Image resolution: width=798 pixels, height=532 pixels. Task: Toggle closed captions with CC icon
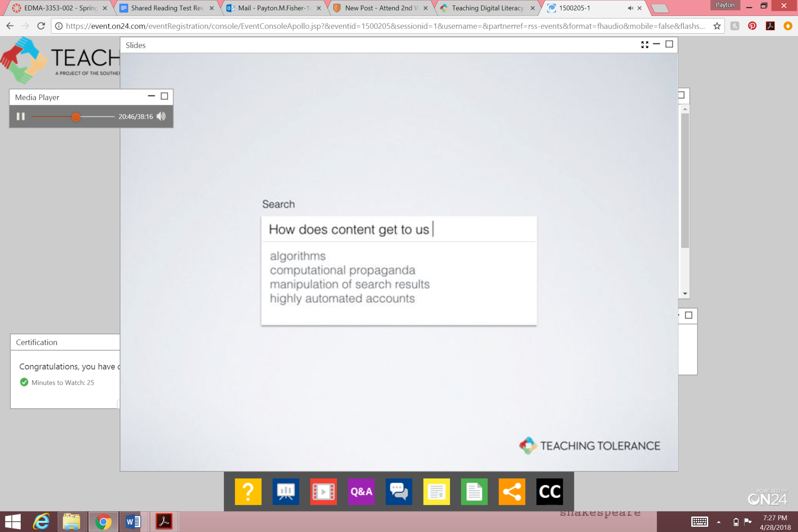click(x=549, y=491)
